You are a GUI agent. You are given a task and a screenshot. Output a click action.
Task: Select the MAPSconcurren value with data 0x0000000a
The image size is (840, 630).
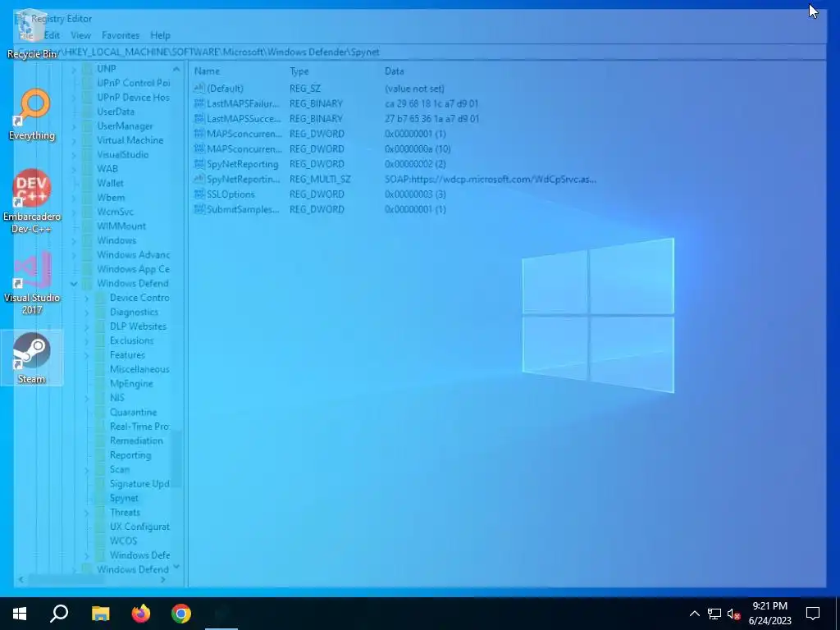[244, 149]
